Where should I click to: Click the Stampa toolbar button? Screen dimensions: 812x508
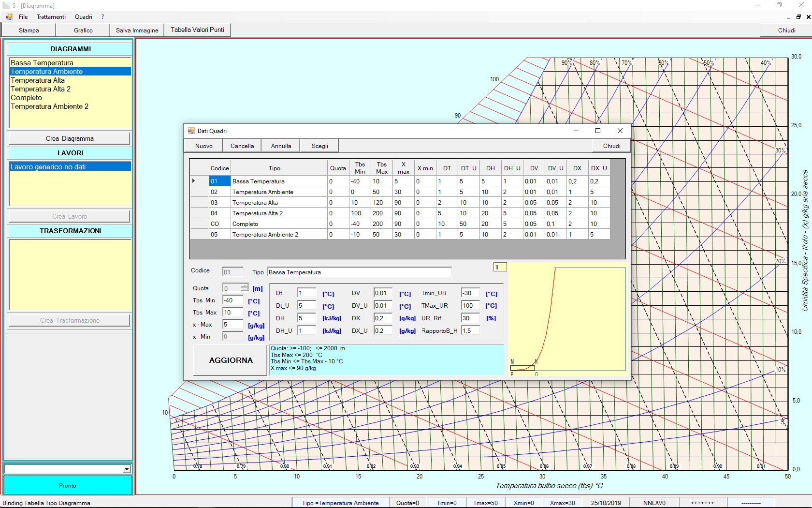pos(29,30)
